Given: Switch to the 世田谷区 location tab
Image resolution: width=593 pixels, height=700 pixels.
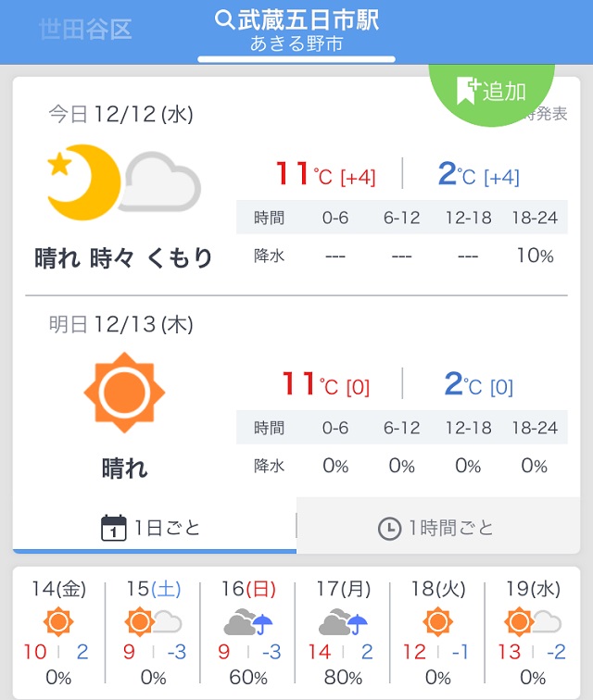Looking at the screenshot, I should tap(85, 30).
